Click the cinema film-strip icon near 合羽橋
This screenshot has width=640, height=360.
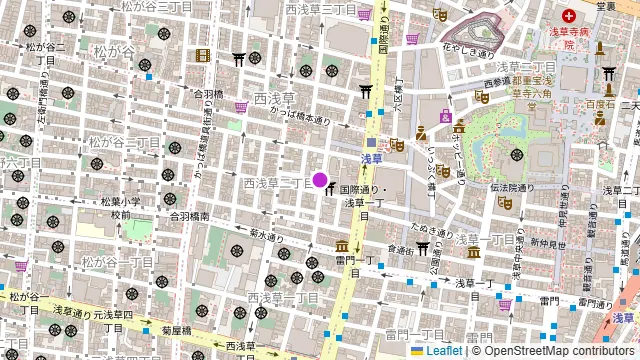pyautogui.click(x=202, y=55)
